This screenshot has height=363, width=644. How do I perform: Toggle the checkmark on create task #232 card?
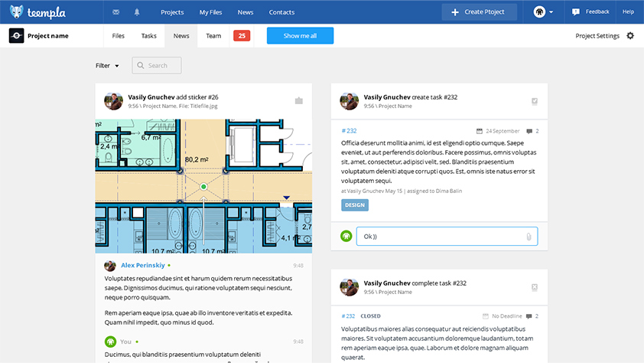point(535,101)
